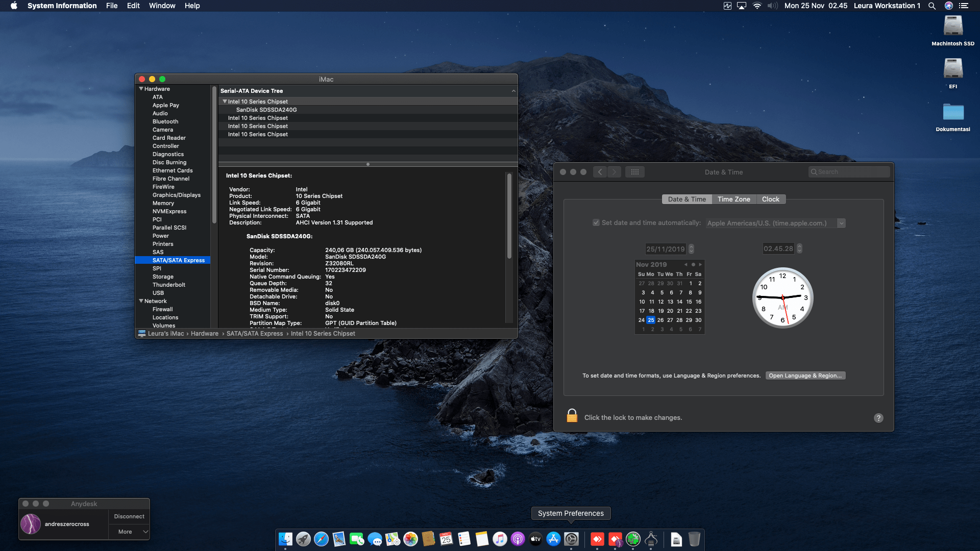The width and height of the screenshot is (980, 551).
Task: Open FaceTime from the Dock
Action: (x=357, y=539)
